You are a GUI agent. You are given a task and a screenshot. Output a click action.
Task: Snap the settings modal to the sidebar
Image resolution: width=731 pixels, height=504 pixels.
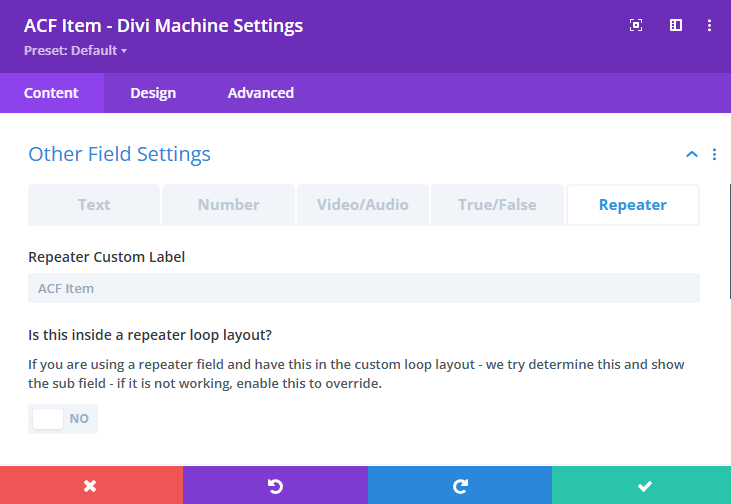pos(676,26)
